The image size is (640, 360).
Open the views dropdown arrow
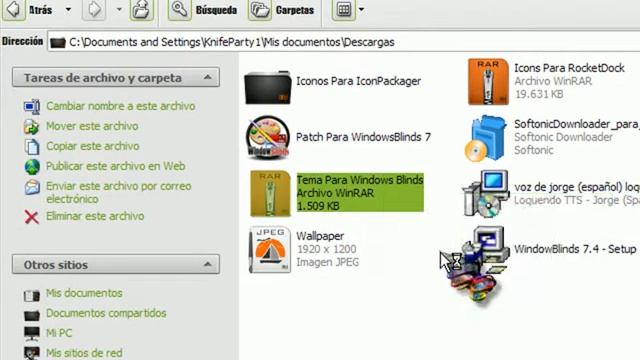pos(361,9)
